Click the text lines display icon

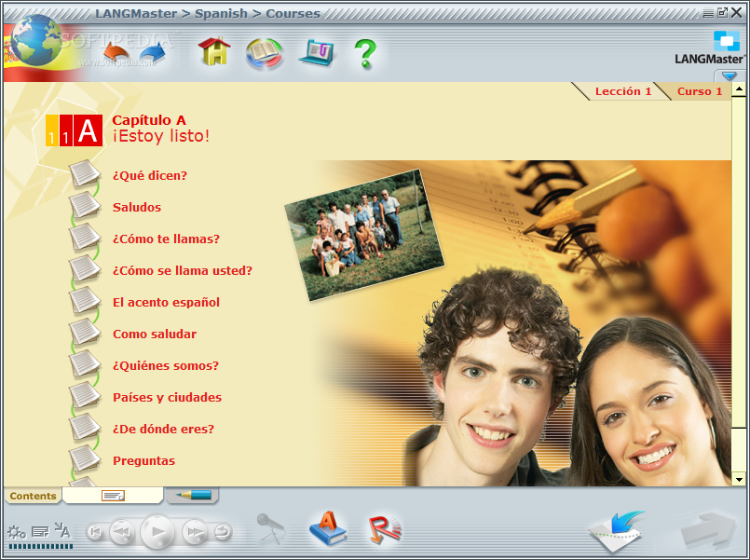(40, 531)
